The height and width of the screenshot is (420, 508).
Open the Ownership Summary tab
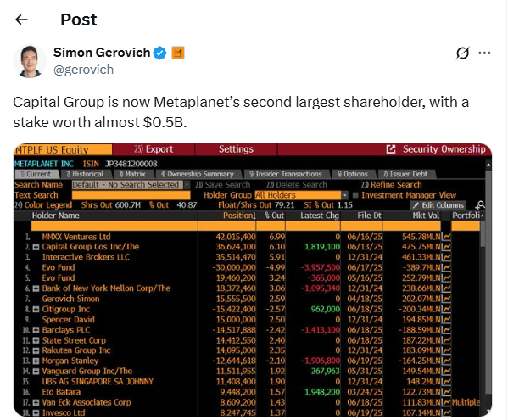pos(199,174)
